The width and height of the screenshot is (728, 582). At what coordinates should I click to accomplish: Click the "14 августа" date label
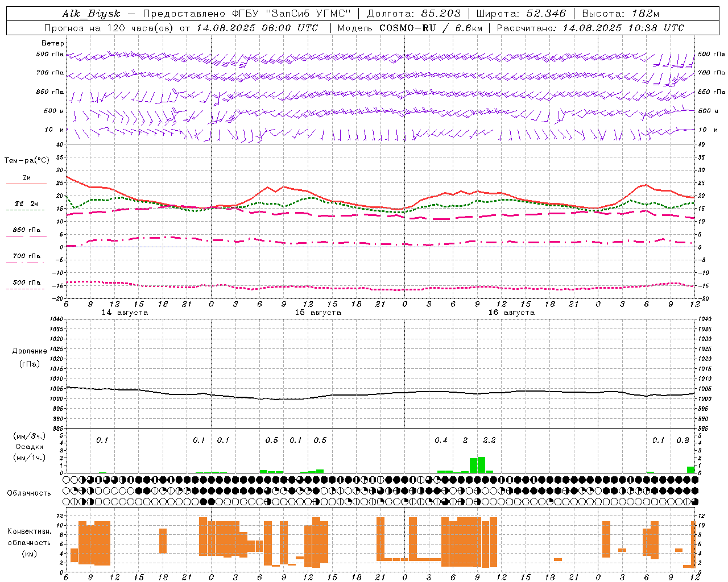125,313
